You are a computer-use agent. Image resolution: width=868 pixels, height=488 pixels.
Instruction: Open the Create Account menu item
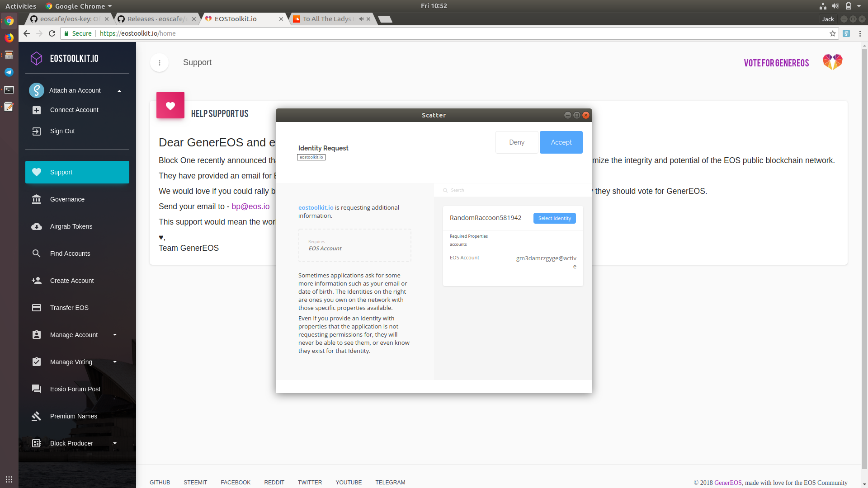tap(72, 281)
